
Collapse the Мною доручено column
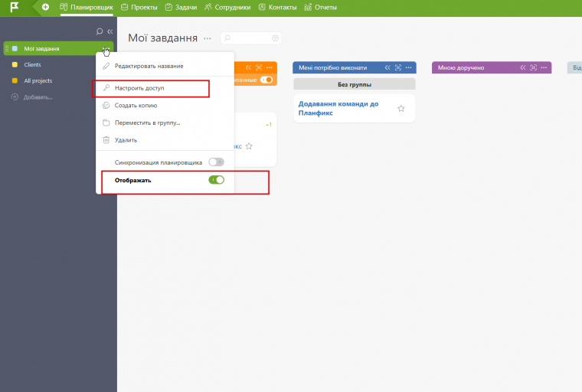tap(522, 67)
